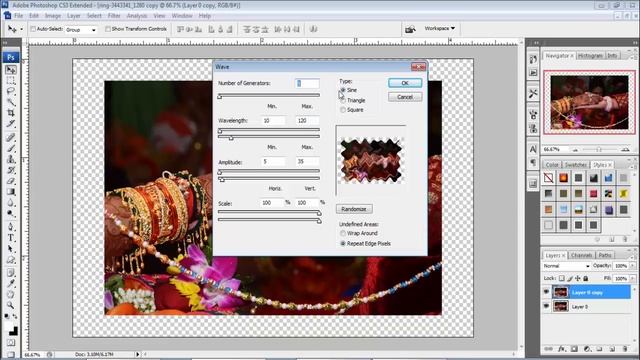Select the Square wave type
The image size is (640, 360).
click(343, 110)
